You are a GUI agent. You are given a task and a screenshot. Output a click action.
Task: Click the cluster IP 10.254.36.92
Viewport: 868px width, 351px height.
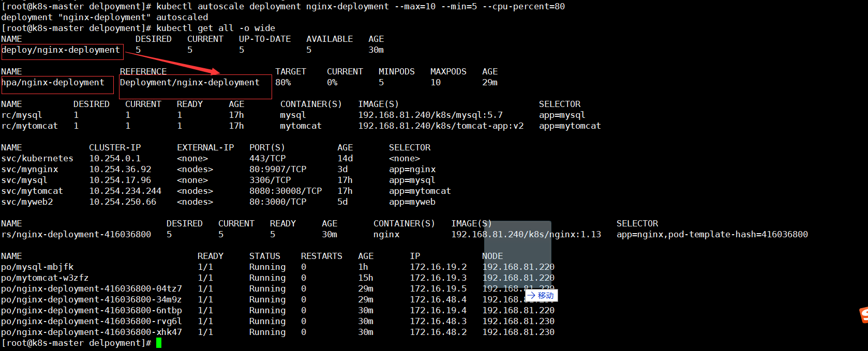[120, 169]
